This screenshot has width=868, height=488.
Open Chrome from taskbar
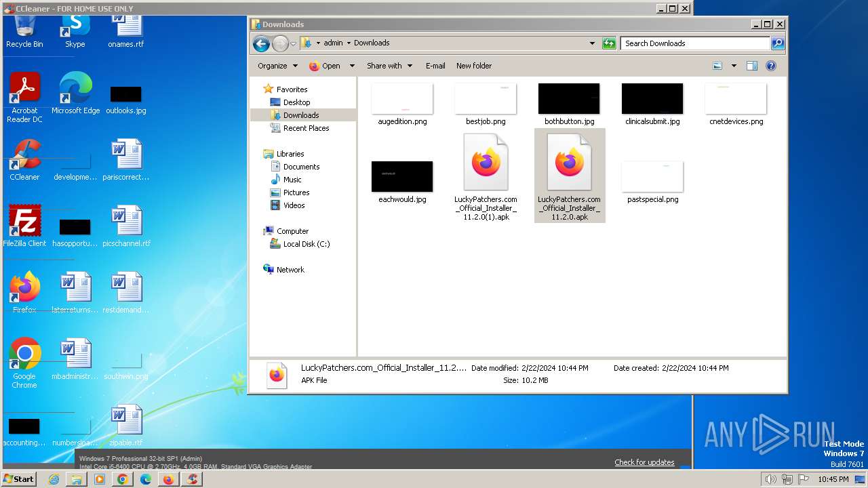(122, 479)
